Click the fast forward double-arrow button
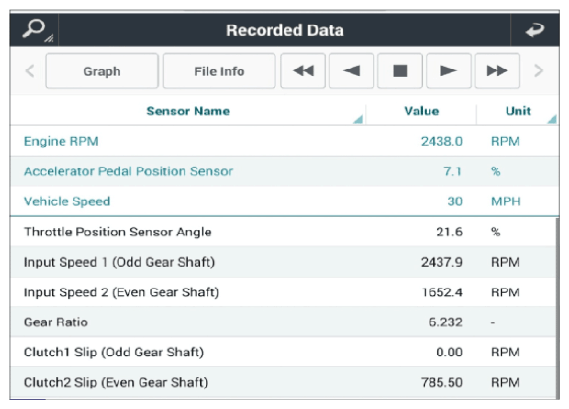The height and width of the screenshot is (409, 569). (x=497, y=71)
